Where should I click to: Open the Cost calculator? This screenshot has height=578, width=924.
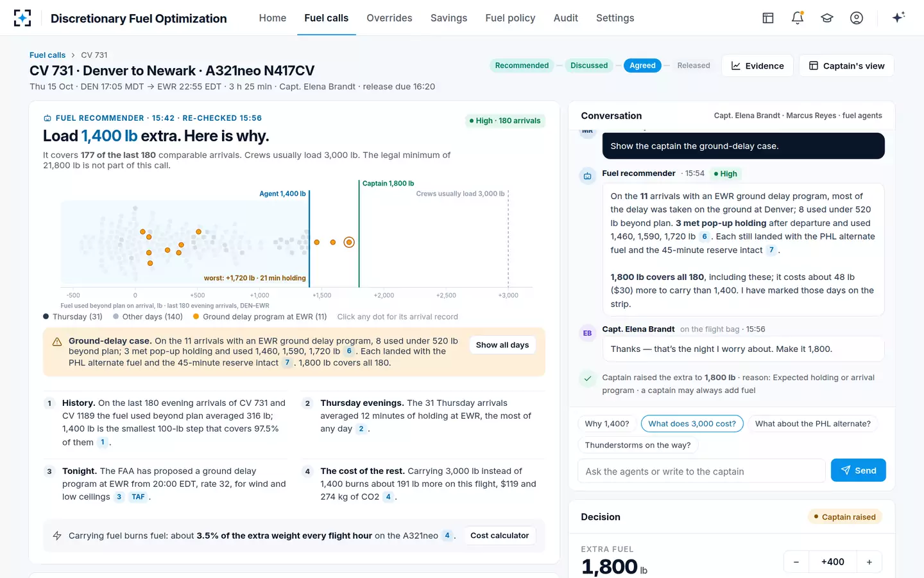(500, 536)
